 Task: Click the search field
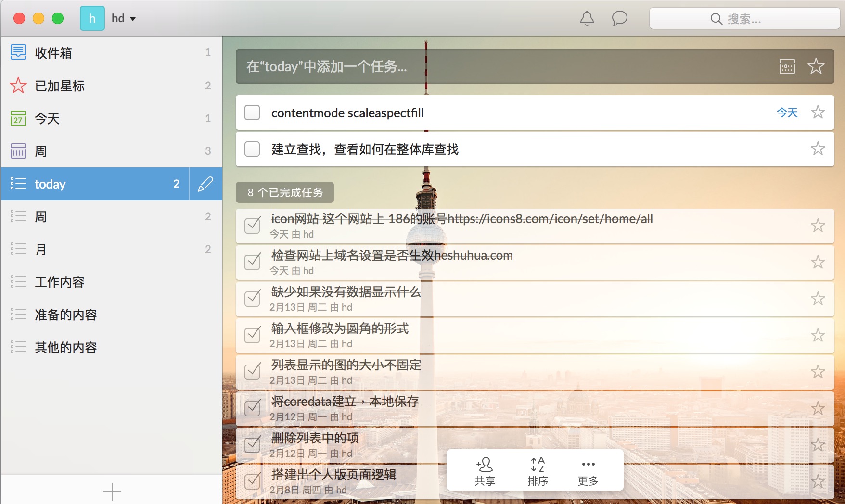744,19
